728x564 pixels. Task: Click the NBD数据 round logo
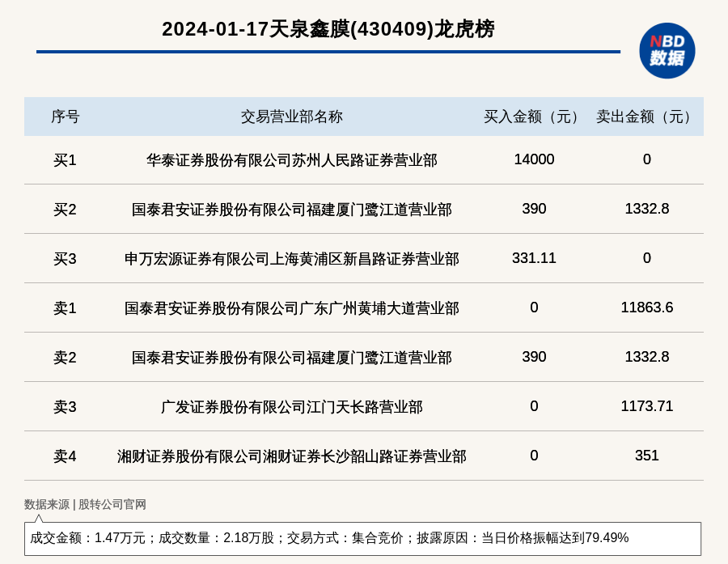(667, 51)
